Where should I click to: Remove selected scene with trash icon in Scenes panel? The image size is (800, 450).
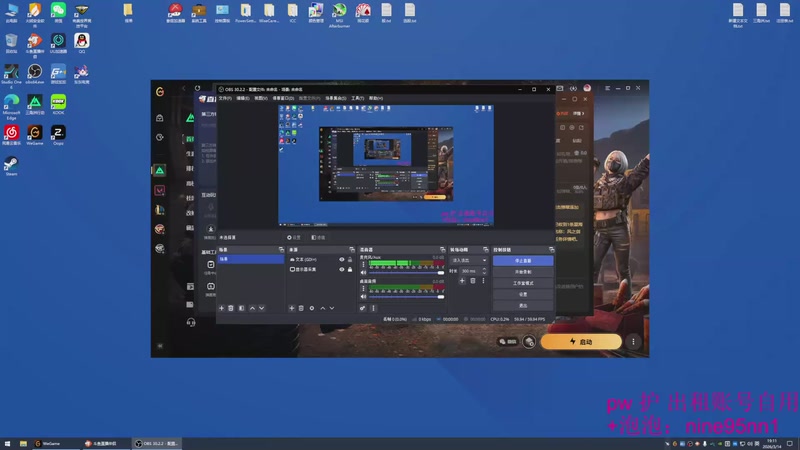(231, 308)
